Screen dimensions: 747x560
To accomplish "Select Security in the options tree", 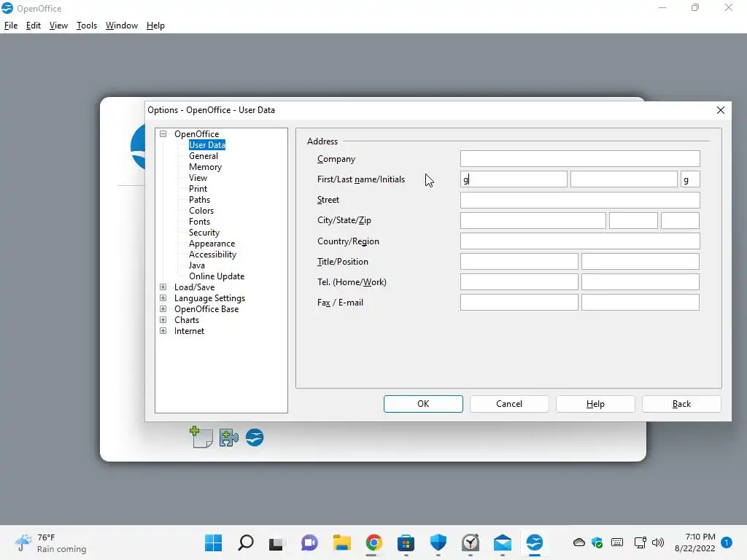I will [204, 233].
